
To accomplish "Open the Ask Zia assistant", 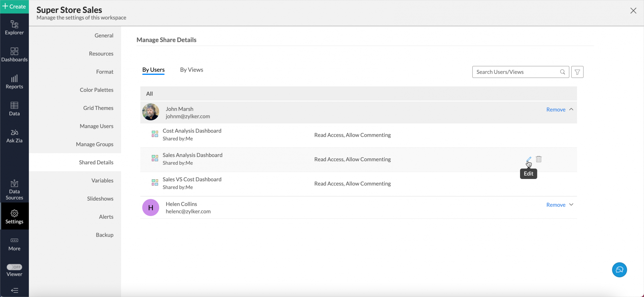I will click(14, 136).
